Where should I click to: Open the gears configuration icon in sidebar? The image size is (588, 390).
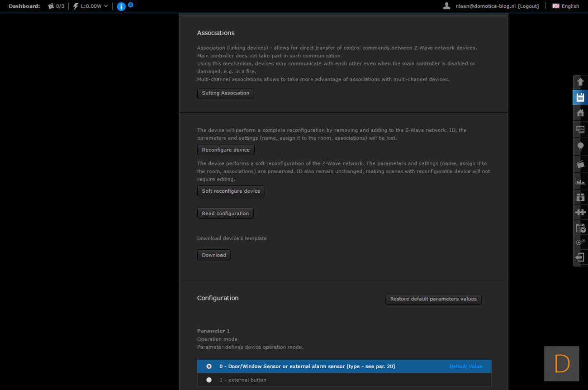580,242
